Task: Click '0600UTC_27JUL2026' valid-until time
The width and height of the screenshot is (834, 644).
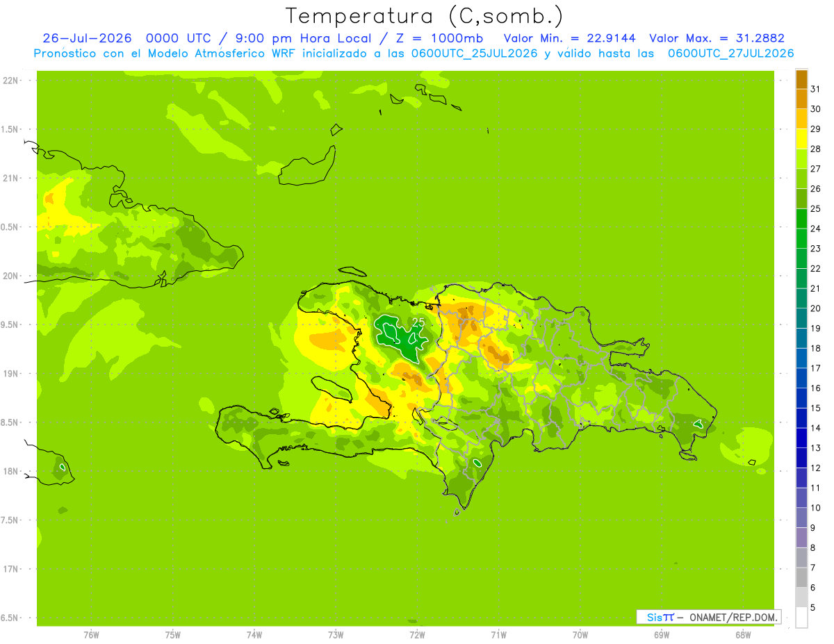Action: pos(731,53)
